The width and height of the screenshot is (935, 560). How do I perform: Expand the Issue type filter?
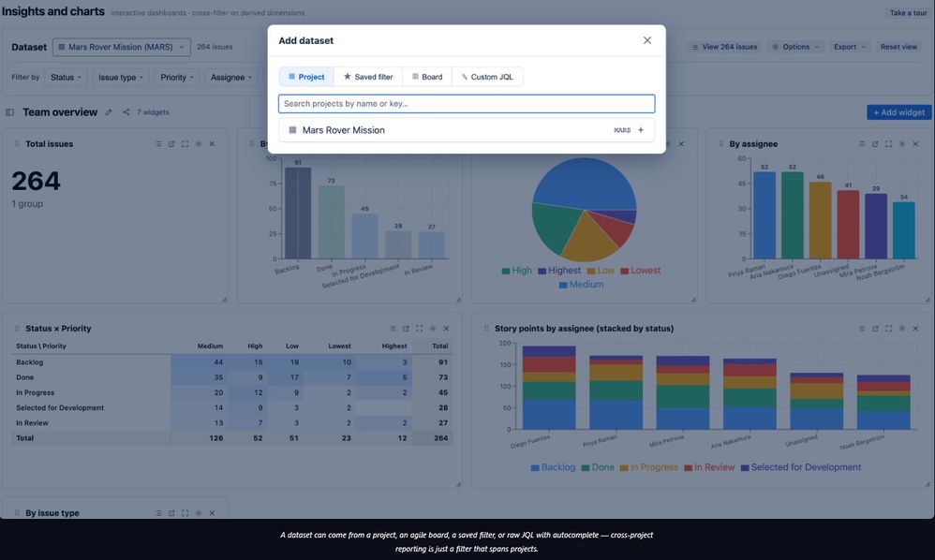coord(121,78)
